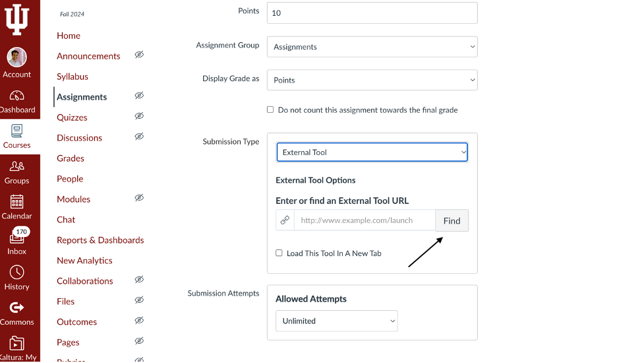Enable Load This Tool In A New Tab

[x=279, y=253]
